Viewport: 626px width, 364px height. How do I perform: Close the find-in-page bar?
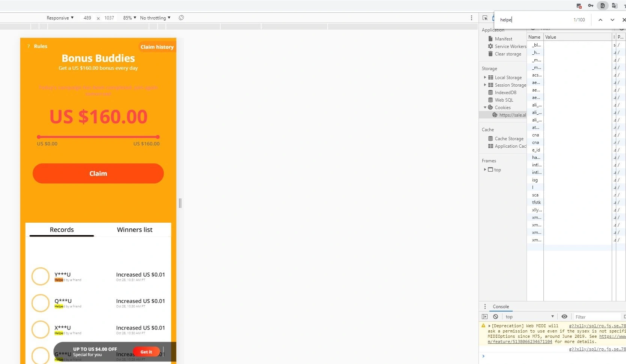(624, 20)
